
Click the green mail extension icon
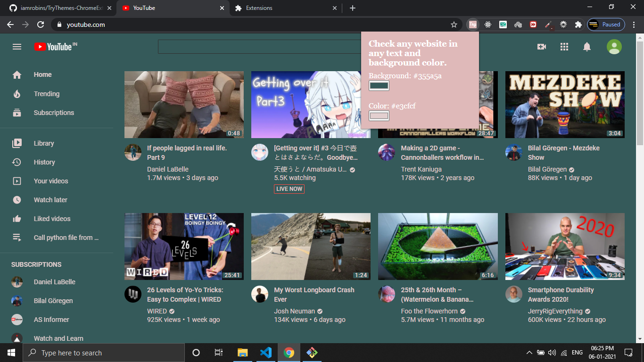[503, 25]
